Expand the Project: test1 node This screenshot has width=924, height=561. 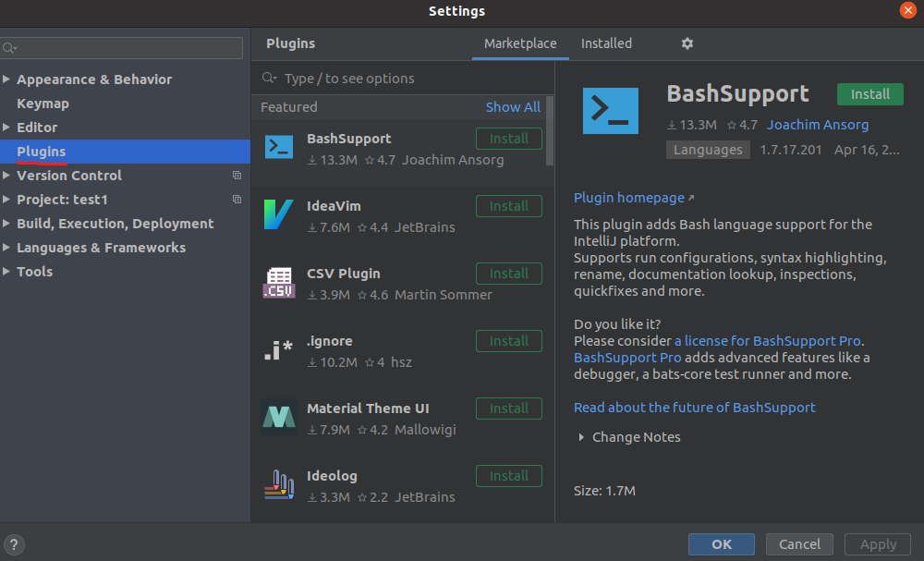[x=6, y=200]
